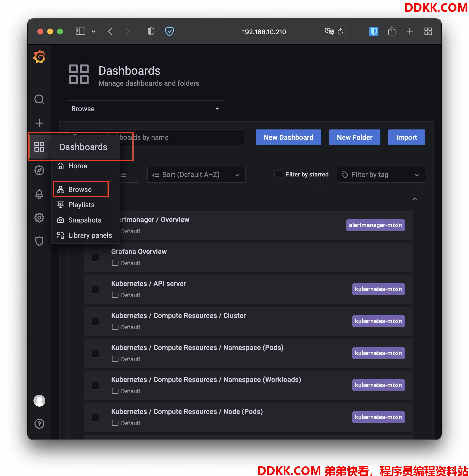Check the Compute Resources / Cluster checkbox
This screenshot has width=469, height=476.
coord(95,322)
